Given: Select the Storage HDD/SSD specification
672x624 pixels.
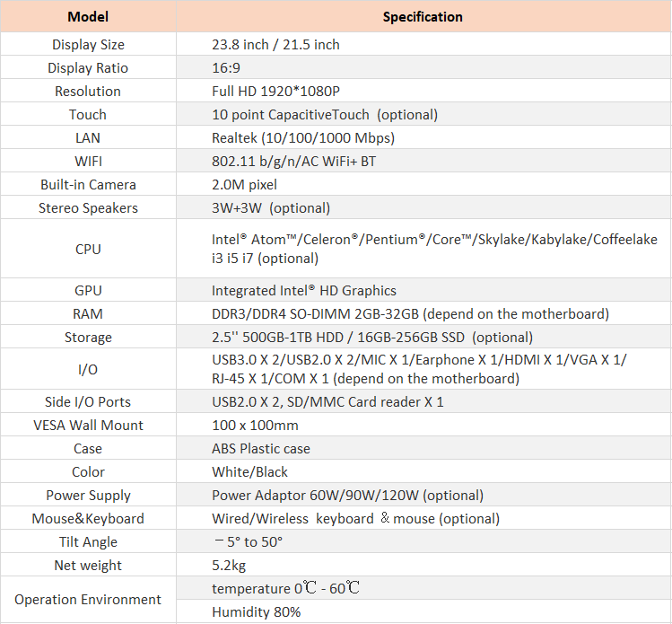Looking at the screenshot, I should 372,338.
